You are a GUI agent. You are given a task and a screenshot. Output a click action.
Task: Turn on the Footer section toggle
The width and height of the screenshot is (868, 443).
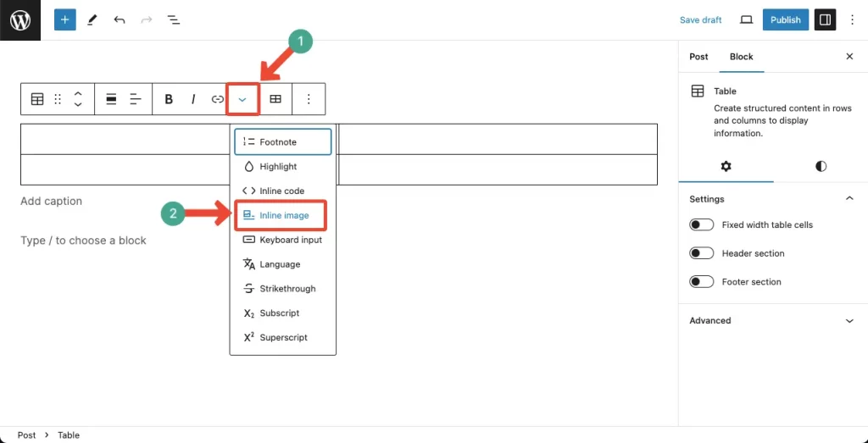pyautogui.click(x=701, y=281)
